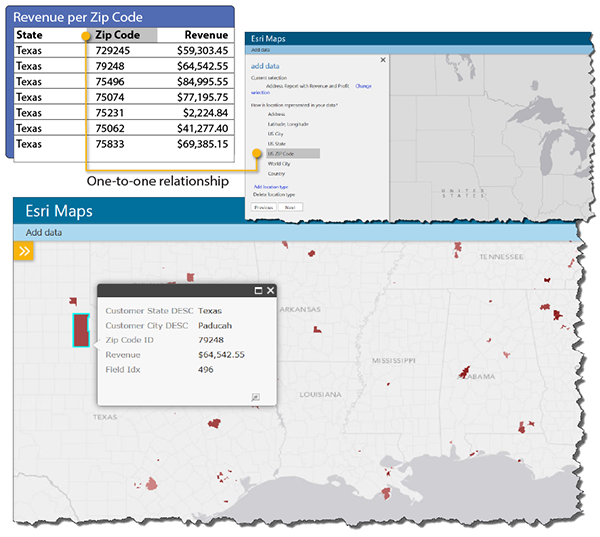Image resolution: width=600 pixels, height=537 pixels.
Task: Select the Revenue column header
Action: point(206,35)
